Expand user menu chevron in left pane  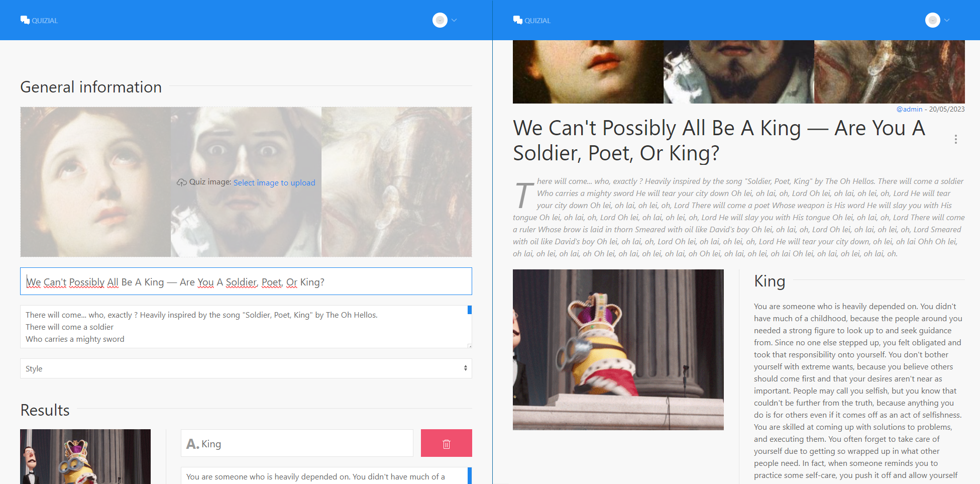454,20
